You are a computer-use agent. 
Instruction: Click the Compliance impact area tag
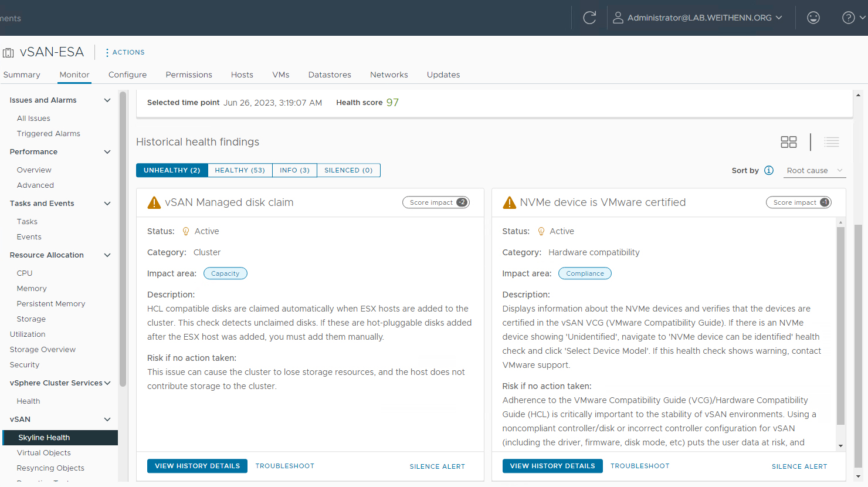(585, 273)
